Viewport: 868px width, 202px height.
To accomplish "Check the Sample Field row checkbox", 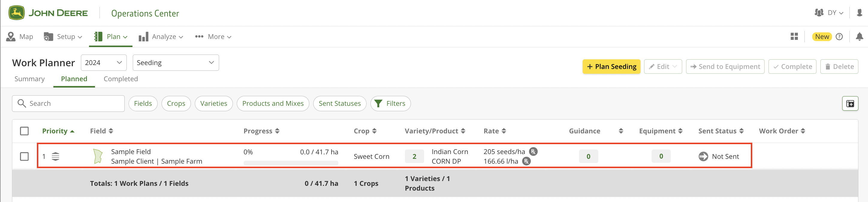I will point(24,156).
